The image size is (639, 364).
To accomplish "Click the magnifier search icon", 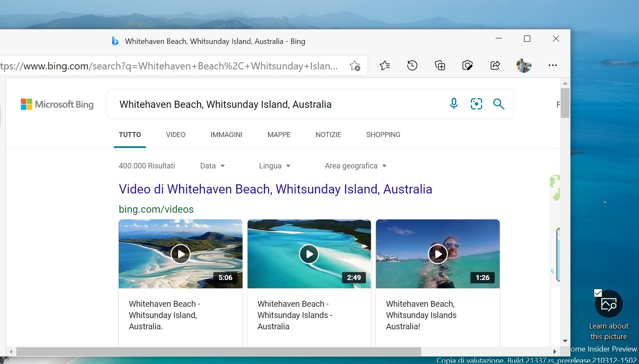I will (498, 104).
